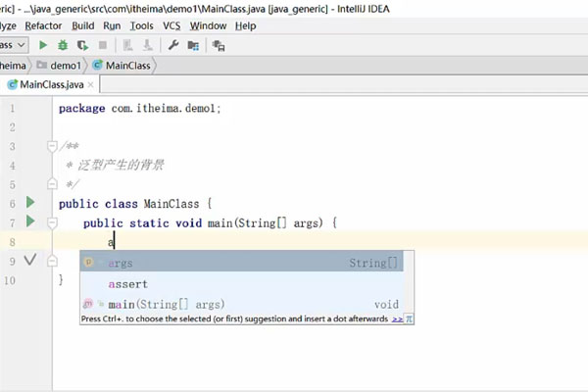Open the VCS menu
This screenshot has height=392, width=588.
(171, 24)
